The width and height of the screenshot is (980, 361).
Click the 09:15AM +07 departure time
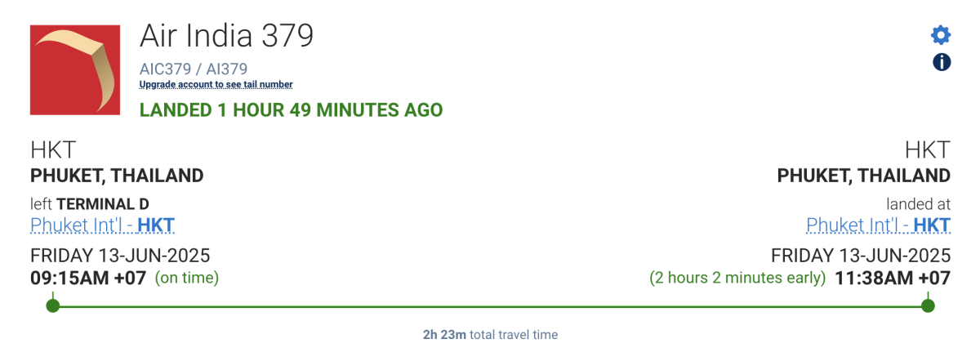(88, 278)
